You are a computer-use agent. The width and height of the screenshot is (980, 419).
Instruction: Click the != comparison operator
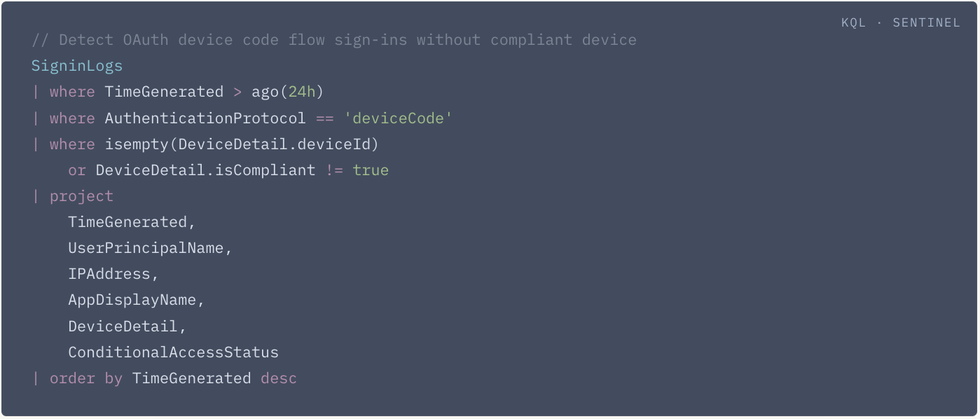[x=334, y=170]
